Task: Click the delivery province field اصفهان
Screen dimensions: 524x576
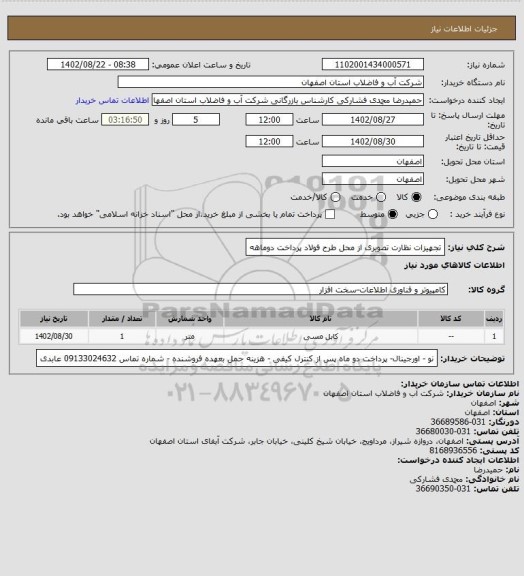Action: point(373,161)
